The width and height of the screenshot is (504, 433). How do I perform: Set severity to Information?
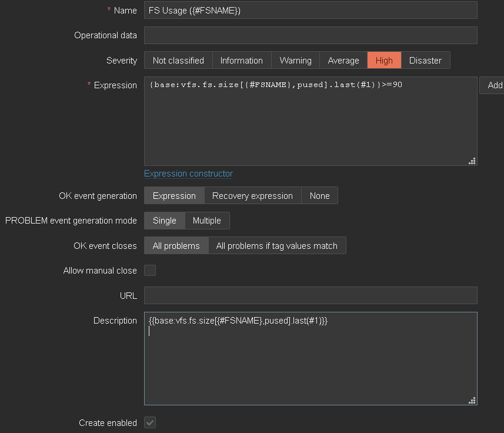pos(241,61)
